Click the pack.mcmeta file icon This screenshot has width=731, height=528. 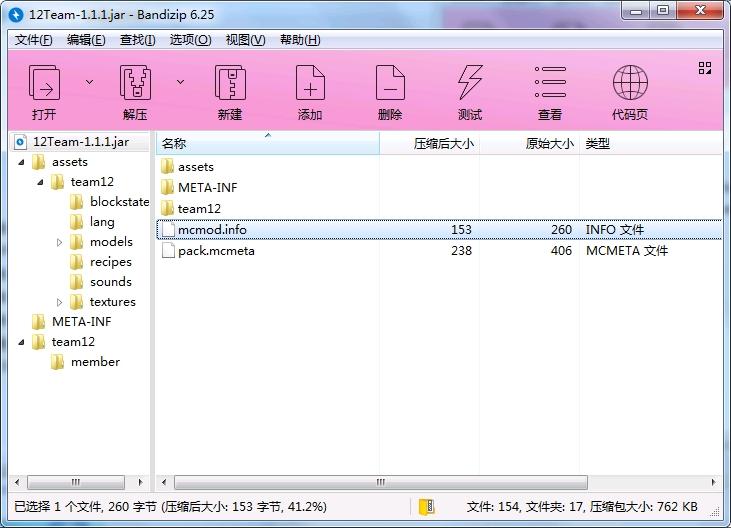167,251
